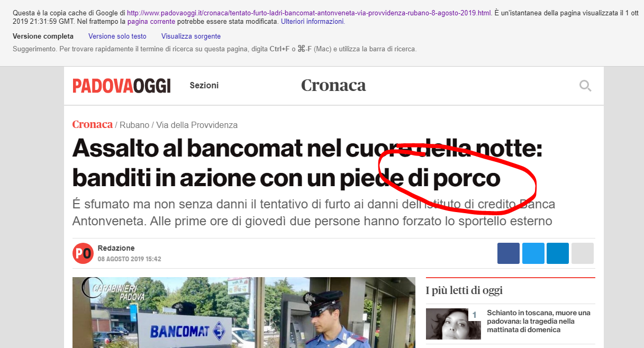The width and height of the screenshot is (644, 348).
Task: Switch to Versione solo testo
Action: [x=117, y=36]
